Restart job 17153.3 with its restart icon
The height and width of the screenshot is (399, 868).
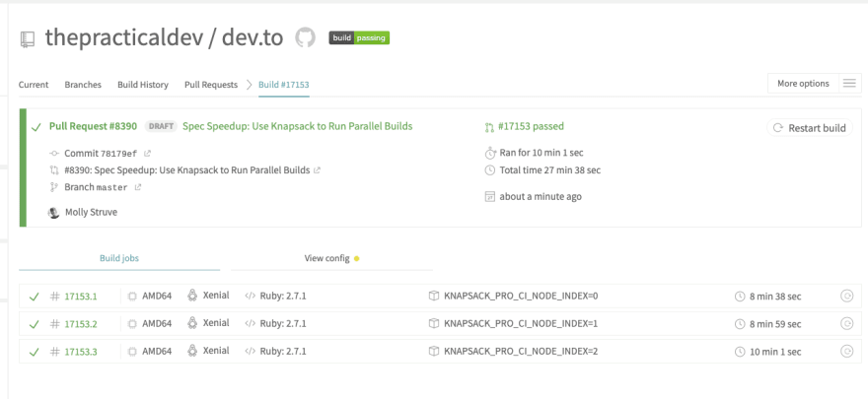pos(846,352)
